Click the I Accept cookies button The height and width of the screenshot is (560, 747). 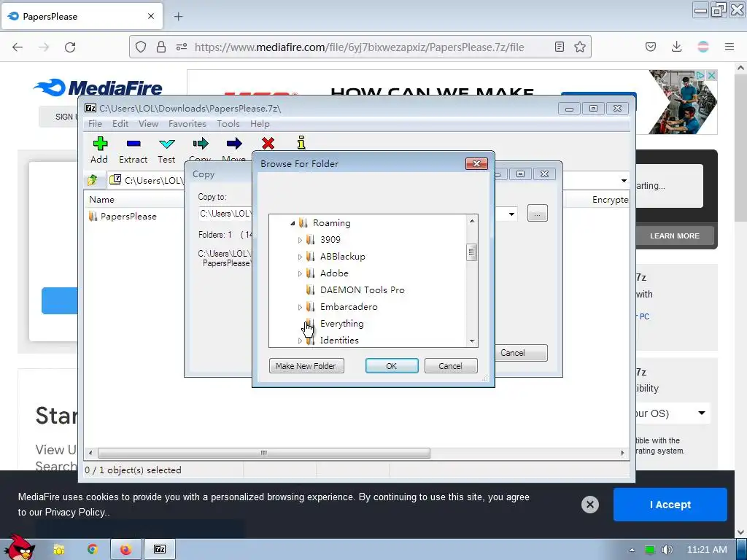[x=670, y=505]
